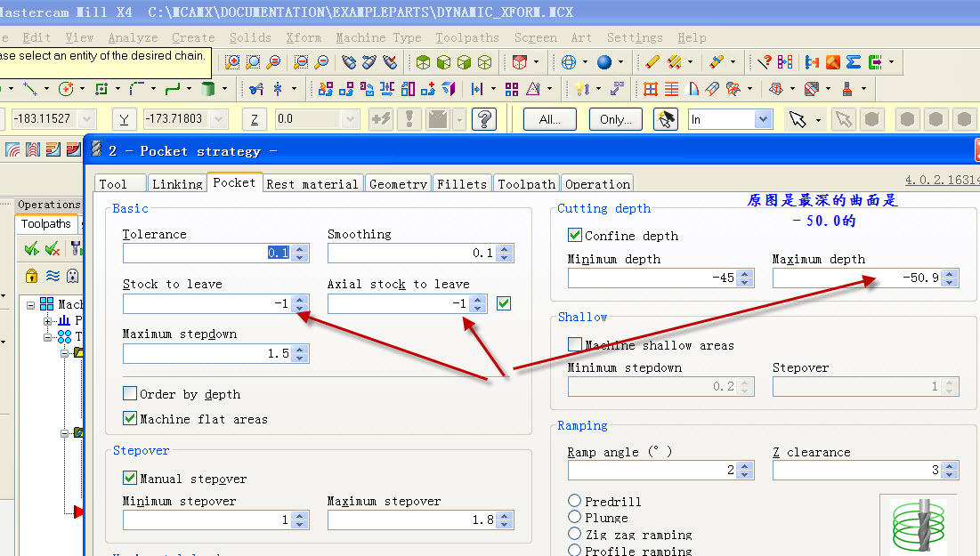Toggle the Machine shallow areas checkbox
The width and height of the screenshot is (980, 556).
[x=574, y=344]
